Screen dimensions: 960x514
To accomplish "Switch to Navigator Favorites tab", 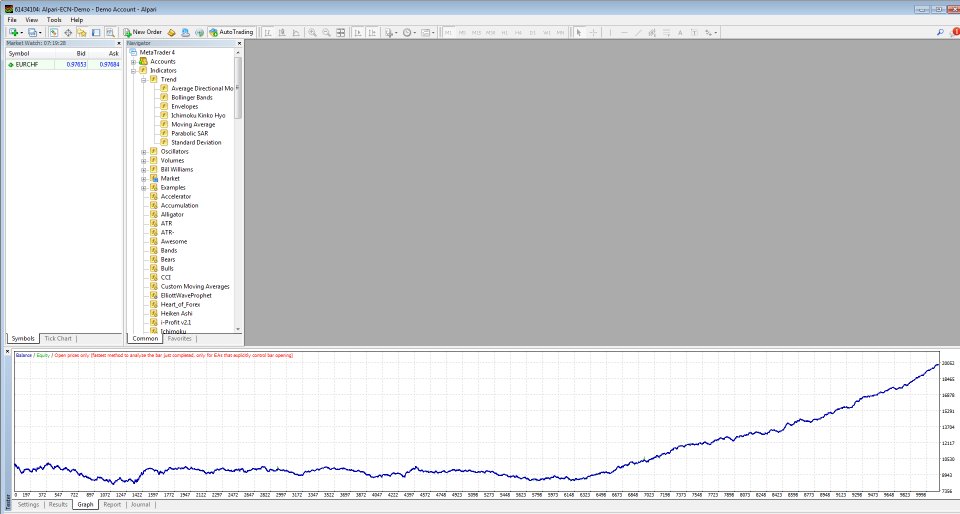I will click(179, 338).
